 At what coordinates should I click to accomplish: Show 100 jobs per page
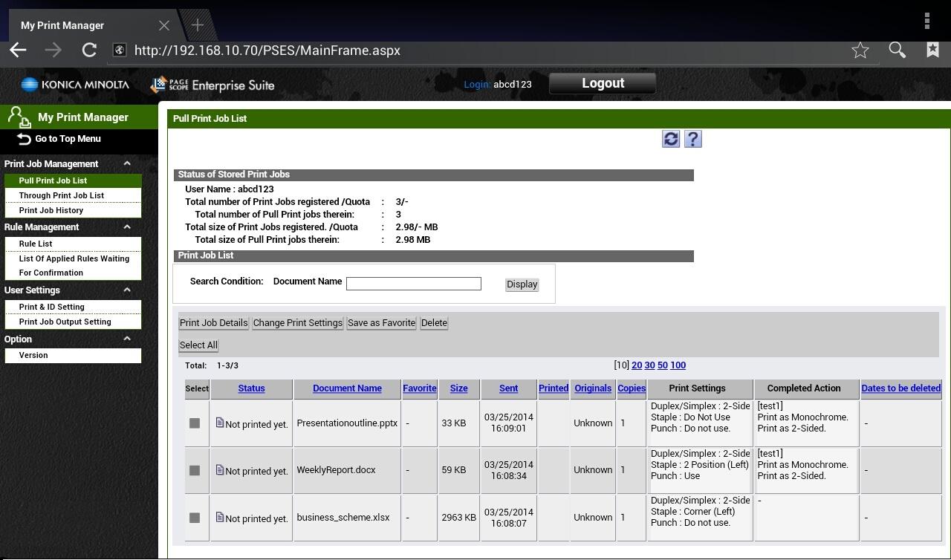coord(678,365)
